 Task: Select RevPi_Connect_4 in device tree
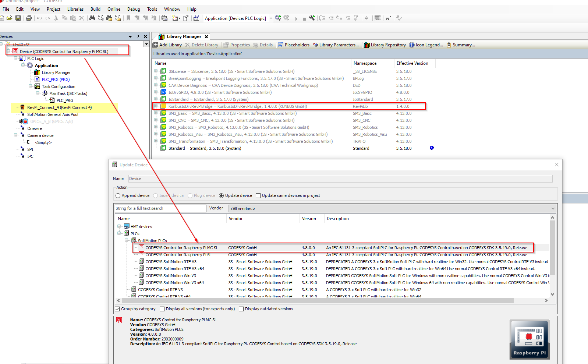[x=59, y=107]
